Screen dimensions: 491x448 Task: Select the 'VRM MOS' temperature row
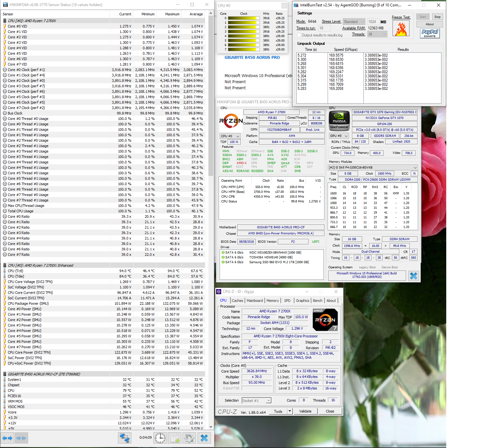tap(103, 401)
